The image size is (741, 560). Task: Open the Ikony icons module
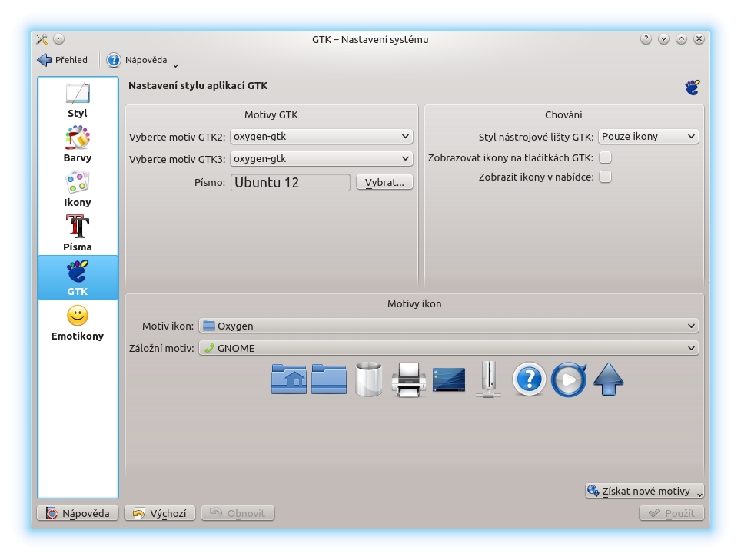tap(78, 189)
